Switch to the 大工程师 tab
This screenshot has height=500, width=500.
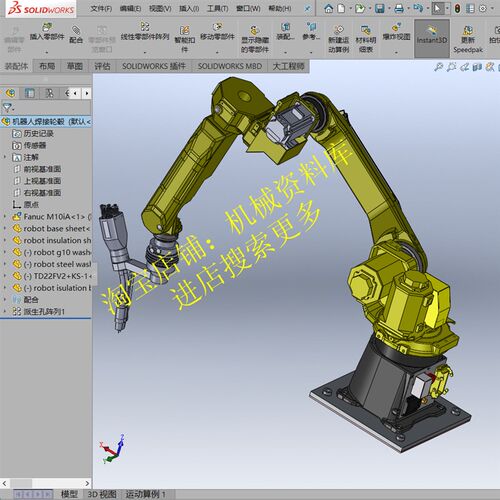click(x=288, y=66)
